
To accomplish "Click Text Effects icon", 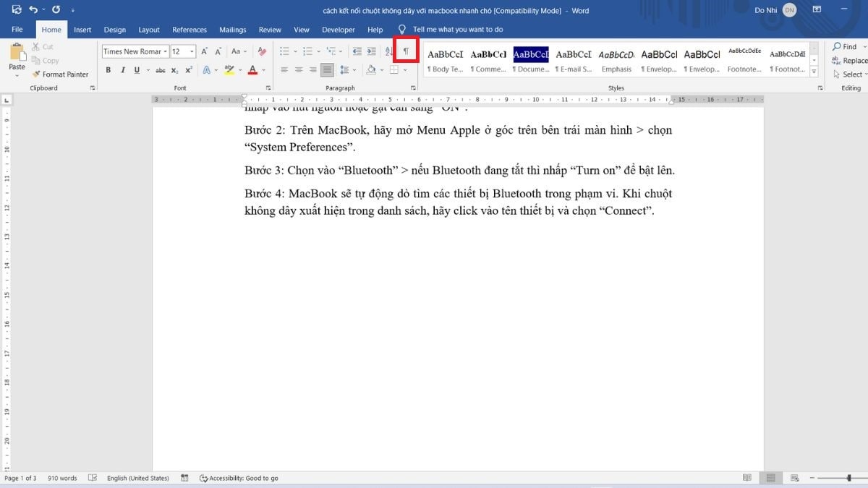I will 206,70.
